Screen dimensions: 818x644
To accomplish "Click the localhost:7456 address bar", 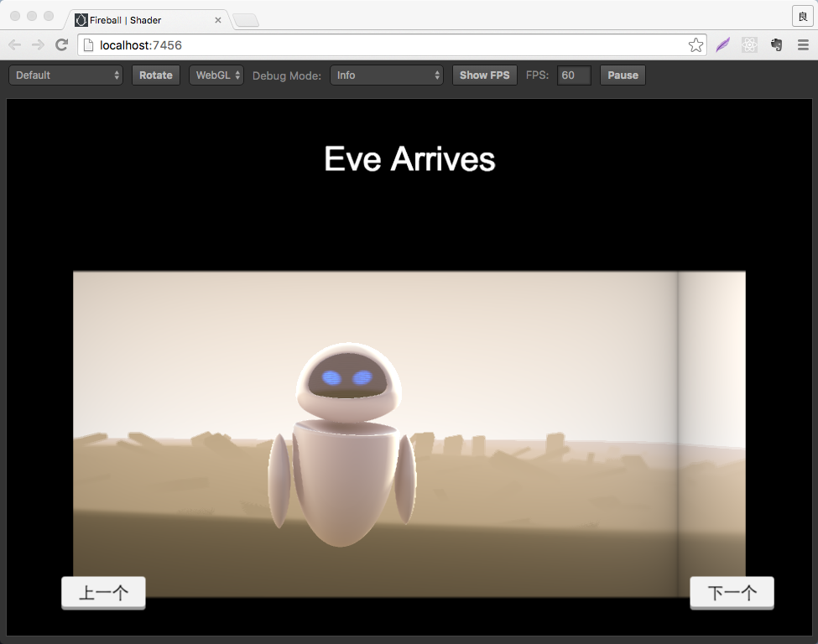I will point(391,45).
